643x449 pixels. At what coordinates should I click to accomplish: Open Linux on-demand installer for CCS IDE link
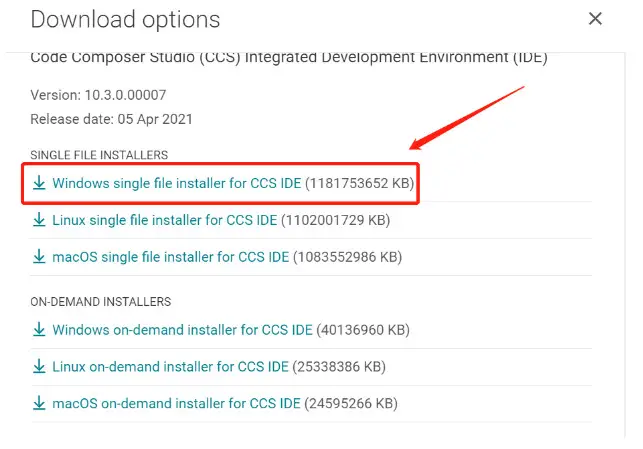(169, 367)
